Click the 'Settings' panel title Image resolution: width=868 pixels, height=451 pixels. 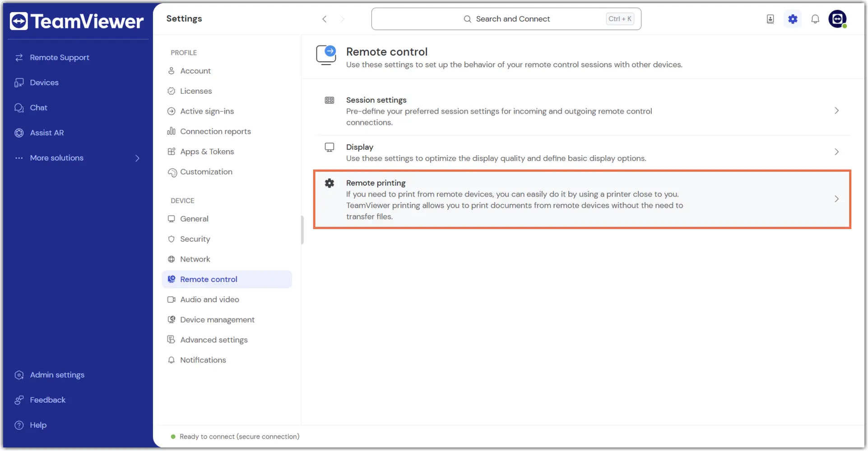pyautogui.click(x=184, y=18)
